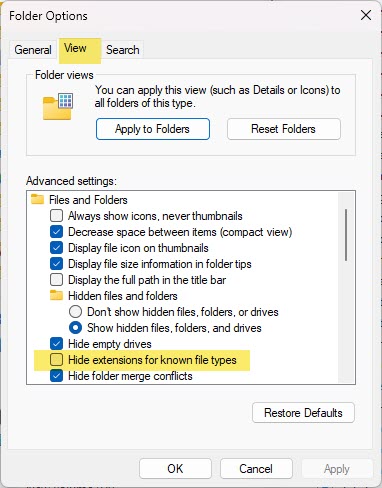The height and width of the screenshot is (488, 382).
Task: Click the 'You can apply this view' text
Action: tap(217, 96)
